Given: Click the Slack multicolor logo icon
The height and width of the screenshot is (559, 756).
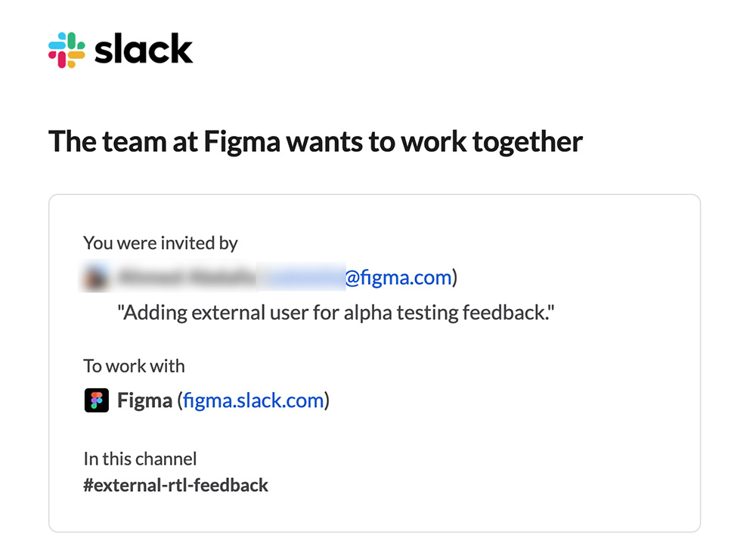Looking at the screenshot, I should pyautogui.click(x=67, y=50).
